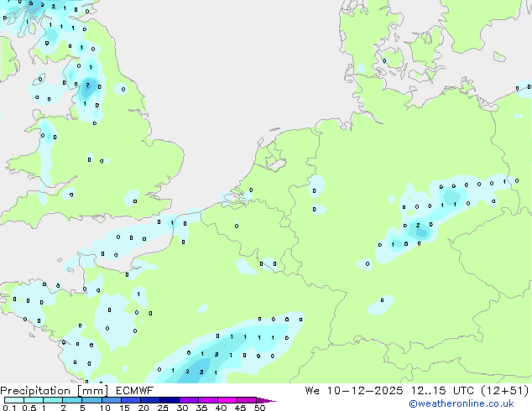This screenshot has width=532, height=411.
Task: Click the over-50 arrow tip of legend
Action: tap(266, 400)
